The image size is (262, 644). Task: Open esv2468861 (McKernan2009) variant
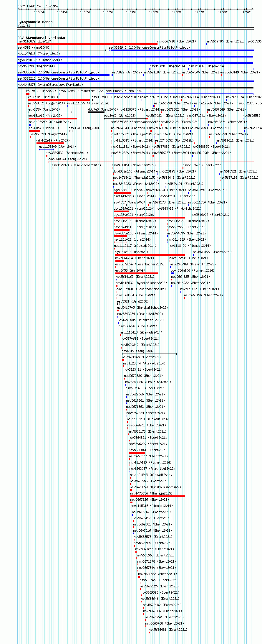click(x=134, y=165)
